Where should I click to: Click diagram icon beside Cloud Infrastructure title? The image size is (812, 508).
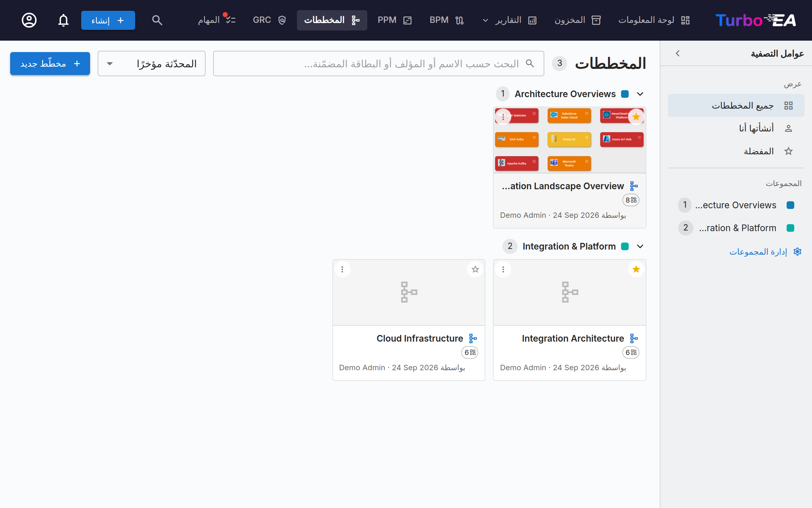473,338
